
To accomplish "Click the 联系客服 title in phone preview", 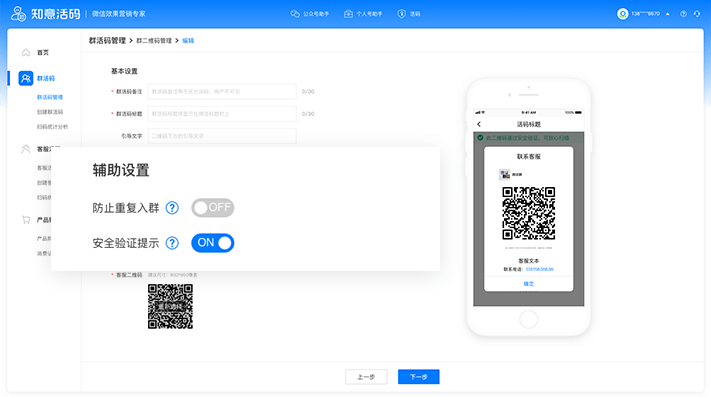I will [529, 157].
